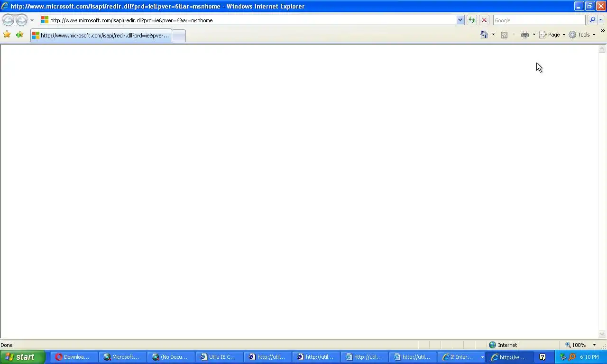The height and width of the screenshot is (364, 607).
Task: Show more toolbar commands via chevron
Action: point(603,31)
